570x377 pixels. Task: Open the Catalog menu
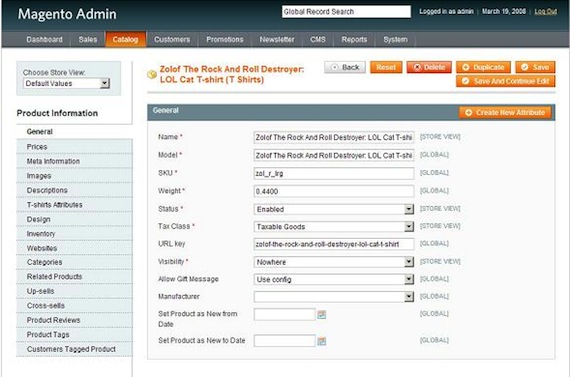pyautogui.click(x=125, y=39)
